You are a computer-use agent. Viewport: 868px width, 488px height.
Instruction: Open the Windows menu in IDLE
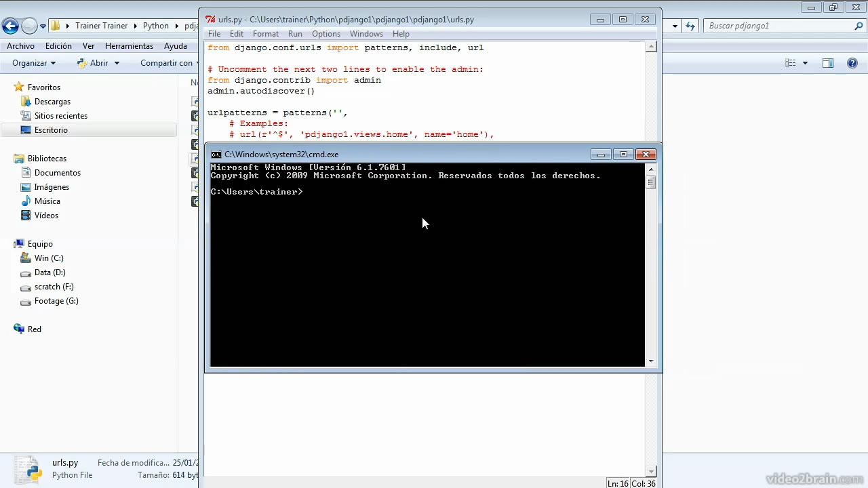[x=366, y=34]
